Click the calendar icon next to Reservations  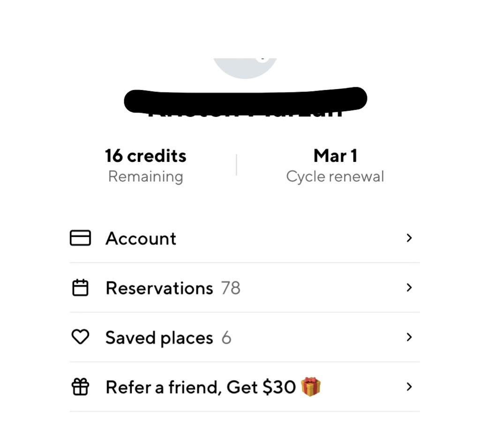(80, 288)
